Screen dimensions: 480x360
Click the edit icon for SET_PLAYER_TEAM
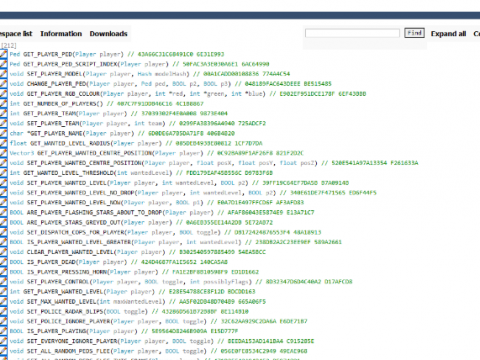pyautogui.click(x=3, y=123)
